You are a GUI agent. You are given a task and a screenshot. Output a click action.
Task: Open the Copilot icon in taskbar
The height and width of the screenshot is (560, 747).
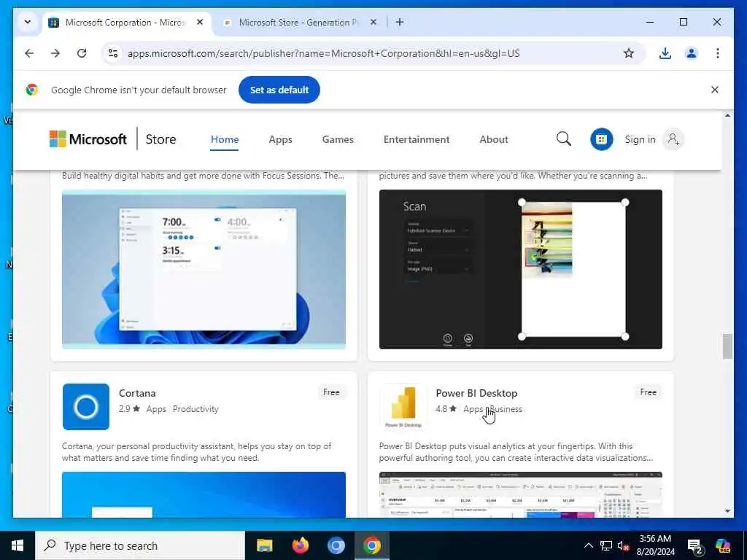pyautogui.click(x=723, y=545)
